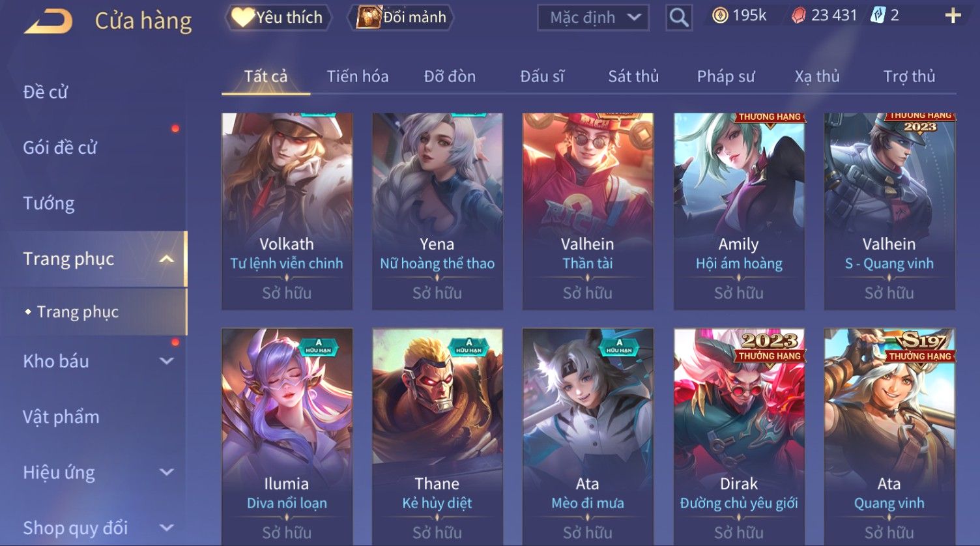
Task: Tap the blue voucher ticket icon
Action: click(x=878, y=16)
